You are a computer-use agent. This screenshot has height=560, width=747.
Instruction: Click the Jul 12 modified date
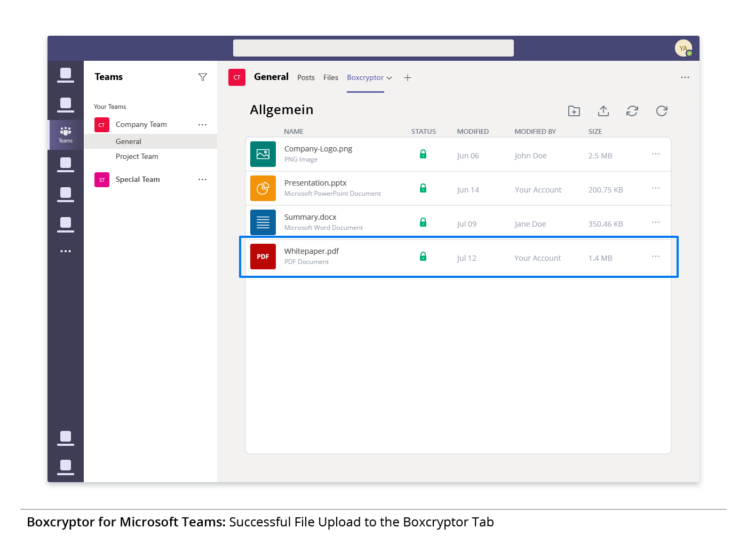466,258
